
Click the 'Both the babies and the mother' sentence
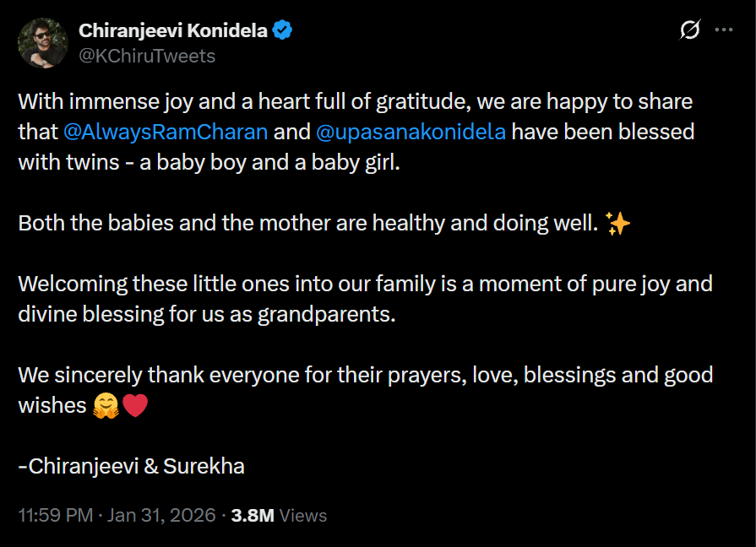[x=308, y=224]
